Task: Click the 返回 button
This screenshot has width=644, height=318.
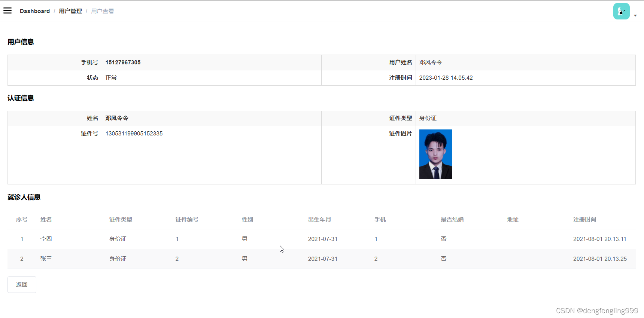Action: pos(22,285)
